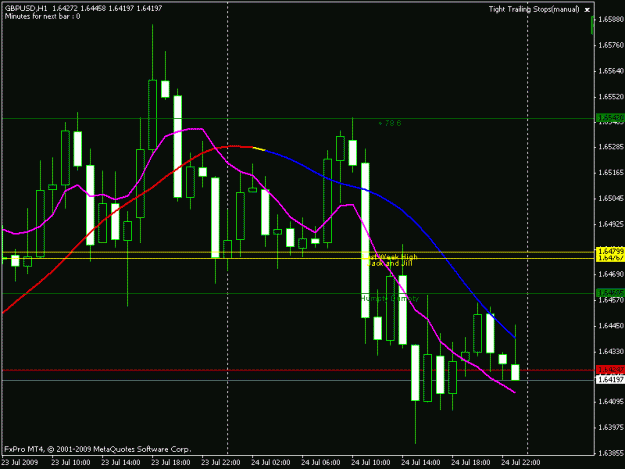
Task: Click the 1.63975 price scale value
Action: tap(611, 427)
